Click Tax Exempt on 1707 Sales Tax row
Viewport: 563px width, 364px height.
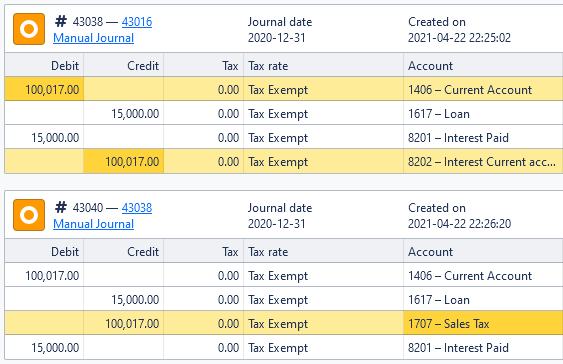[x=278, y=324]
